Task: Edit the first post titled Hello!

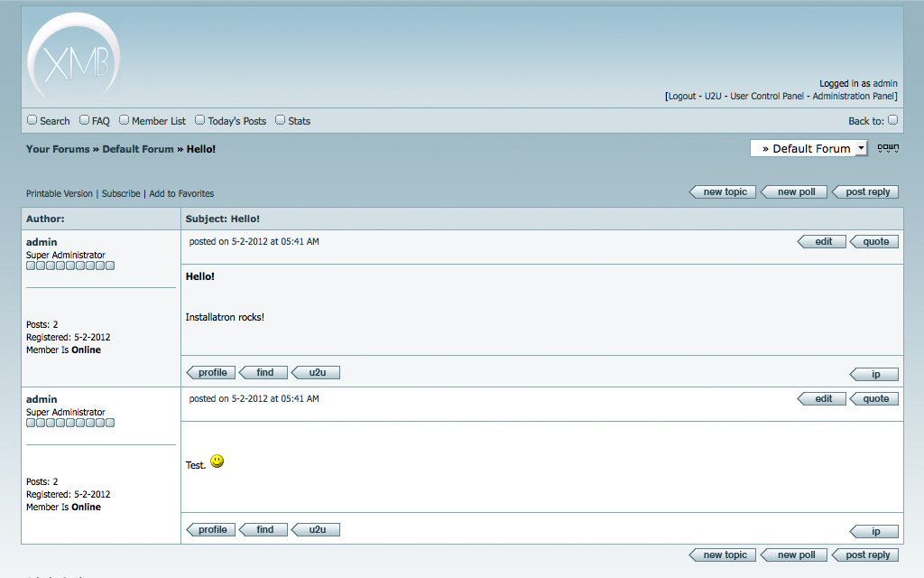Action: point(822,242)
